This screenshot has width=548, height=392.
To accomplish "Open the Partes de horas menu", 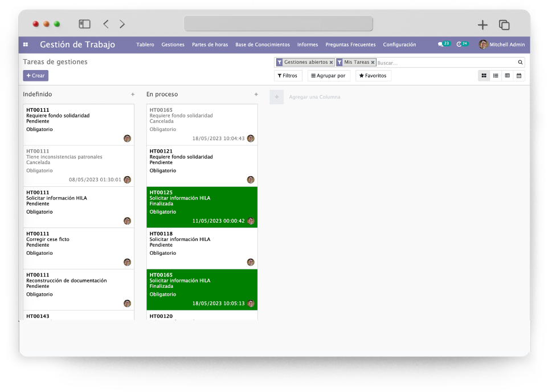I will (210, 44).
